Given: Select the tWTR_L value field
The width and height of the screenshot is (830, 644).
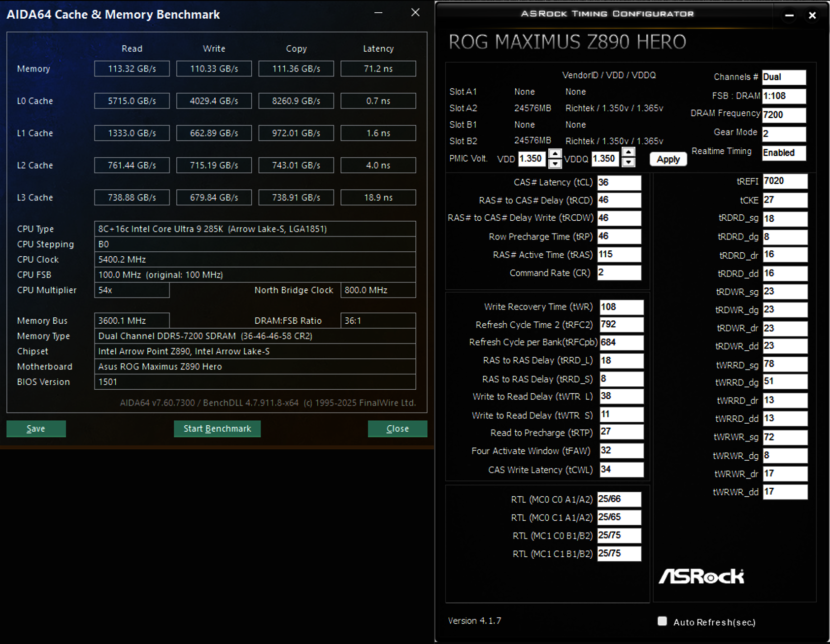Looking at the screenshot, I should point(622,396).
